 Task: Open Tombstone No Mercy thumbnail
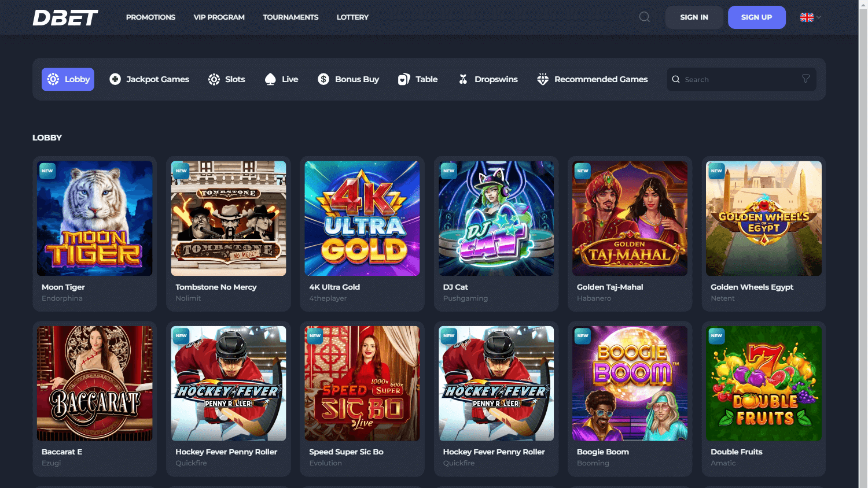point(229,218)
